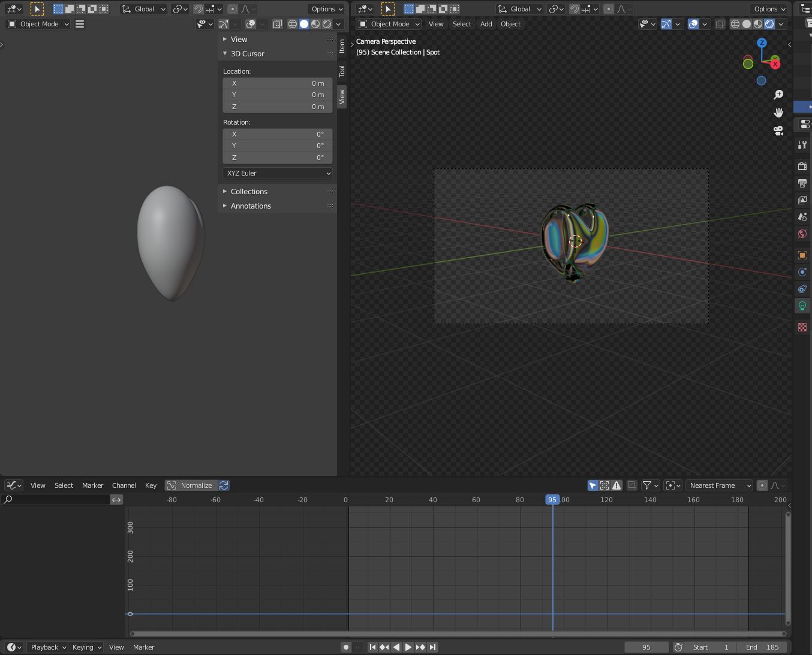Open the Object Data light properties tab
This screenshot has width=812, height=655.
[802, 306]
